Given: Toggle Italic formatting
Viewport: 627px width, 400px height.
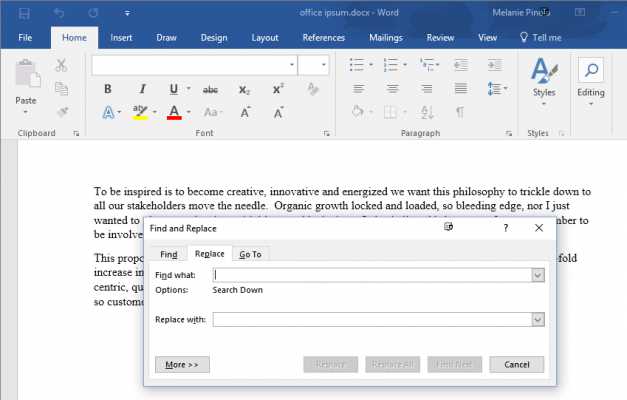Looking at the screenshot, I should point(142,89).
